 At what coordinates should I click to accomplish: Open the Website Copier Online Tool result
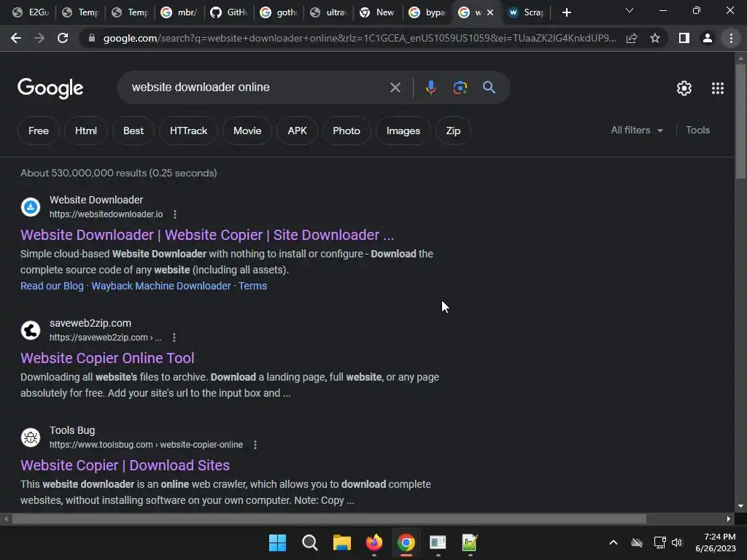pyautogui.click(x=107, y=358)
